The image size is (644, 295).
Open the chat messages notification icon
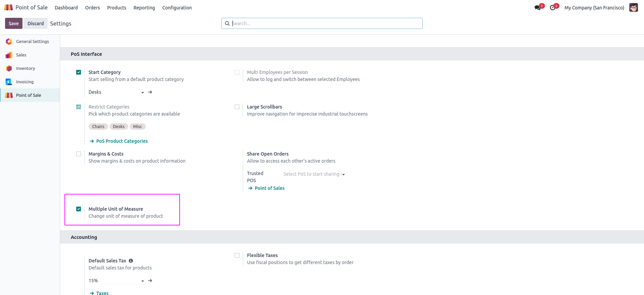[x=538, y=8]
